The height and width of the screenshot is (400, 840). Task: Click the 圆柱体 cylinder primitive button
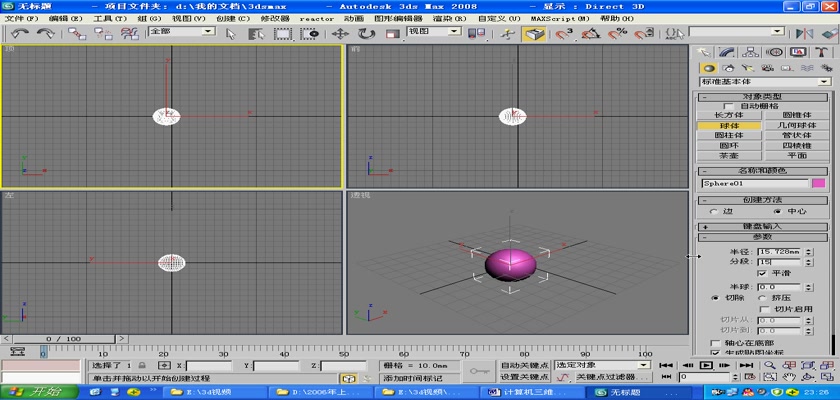pyautogui.click(x=729, y=135)
